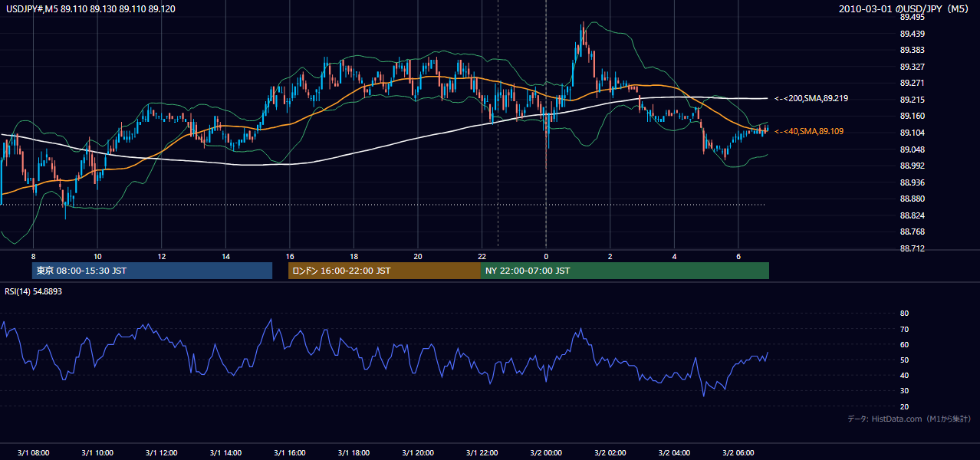Click hour label 8 under the price chart
The height and width of the screenshot is (460, 980).
[33, 256]
